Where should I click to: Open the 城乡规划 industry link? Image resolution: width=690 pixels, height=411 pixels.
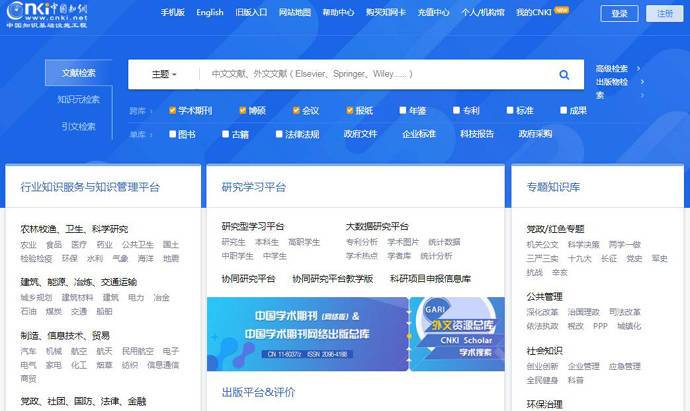(x=36, y=298)
